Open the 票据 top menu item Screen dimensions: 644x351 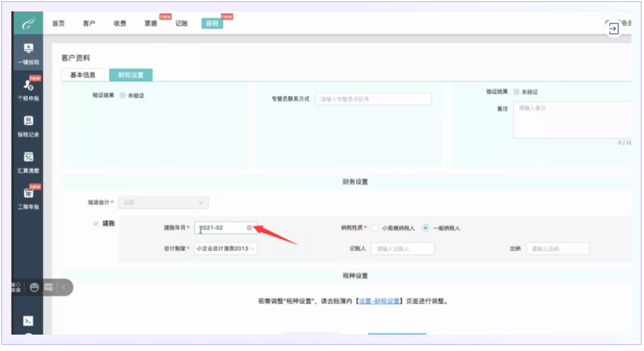click(151, 23)
